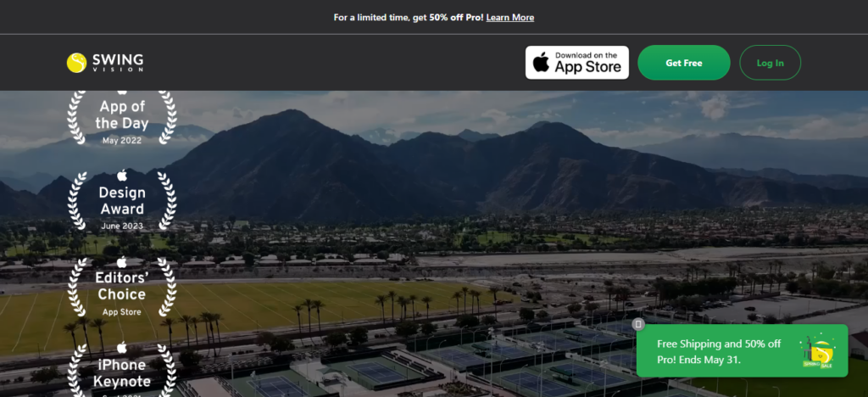The image size is (868, 397).
Task: Click the yellow tennis ball SwingVision logo icon
Action: (x=76, y=63)
